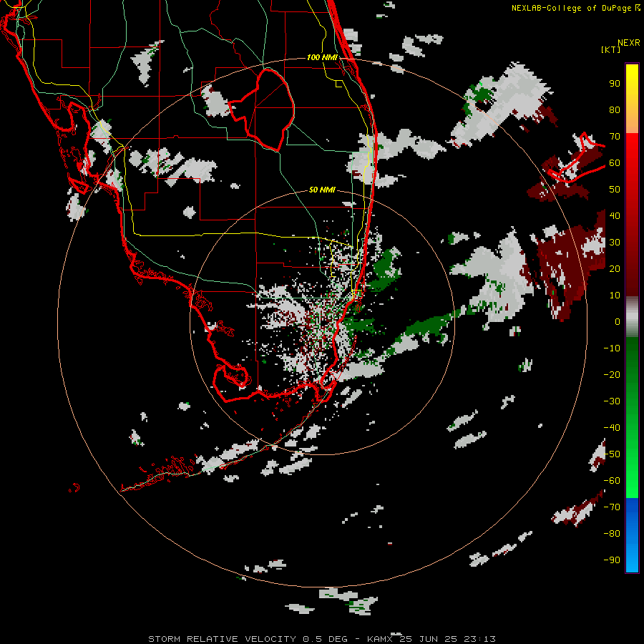Click the -40 value on the velocity scale
The height and width of the screenshot is (644, 644).
coord(612,428)
